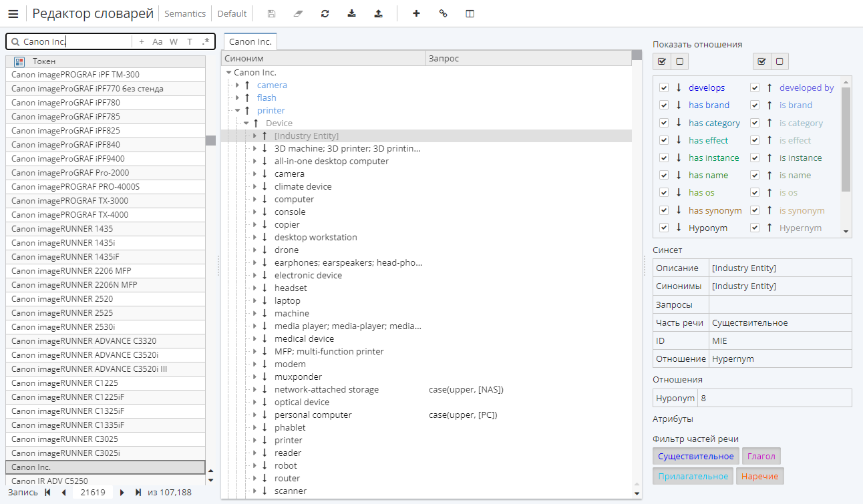Toggle the is instance checkbox
The width and height of the screenshot is (863, 504).
click(755, 158)
